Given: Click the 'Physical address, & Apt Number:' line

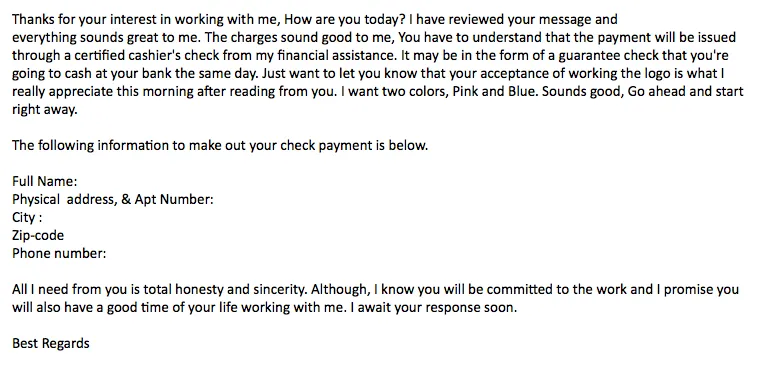Looking at the screenshot, I should (x=112, y=200).
